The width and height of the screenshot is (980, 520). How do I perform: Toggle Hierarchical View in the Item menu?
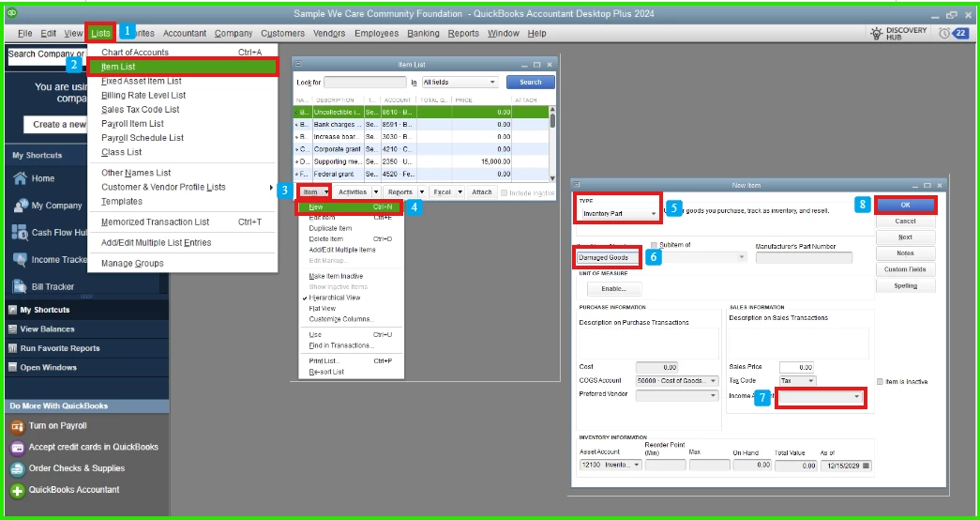335,298
